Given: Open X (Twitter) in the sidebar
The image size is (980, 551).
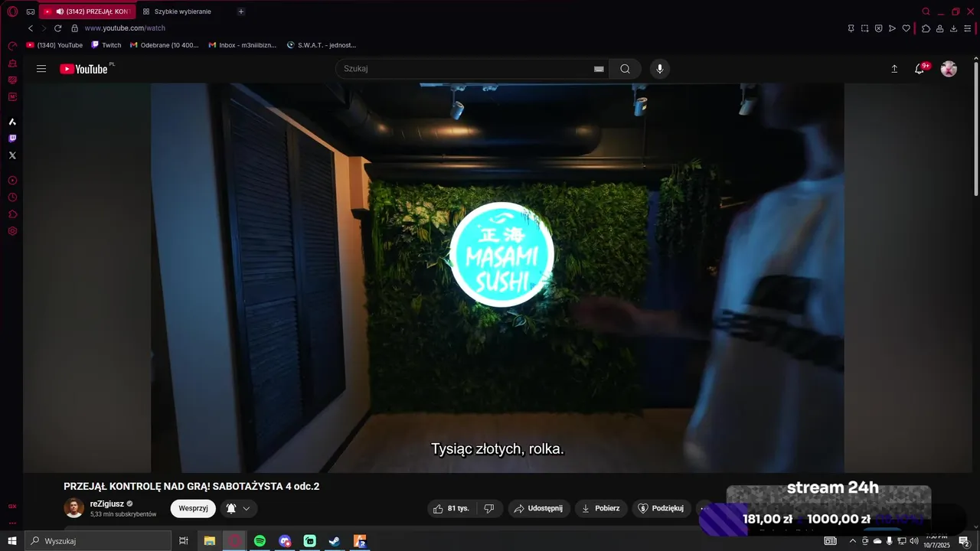Looking at the screenshot, I should [x=12, y=155].
